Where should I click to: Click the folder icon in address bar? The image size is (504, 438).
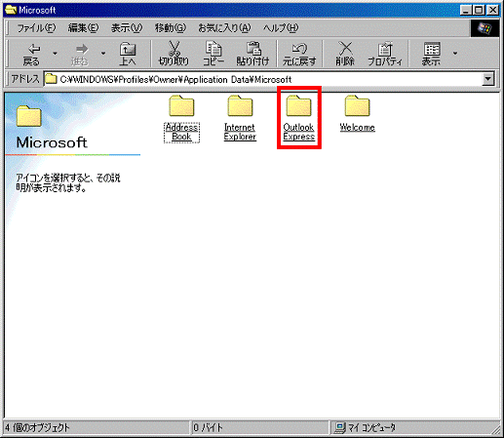pos(51,79)
